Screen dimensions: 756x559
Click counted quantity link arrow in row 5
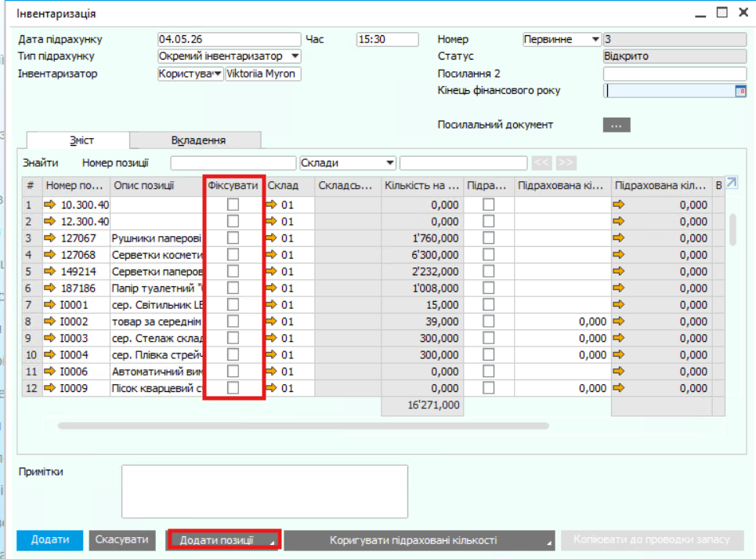619,271
